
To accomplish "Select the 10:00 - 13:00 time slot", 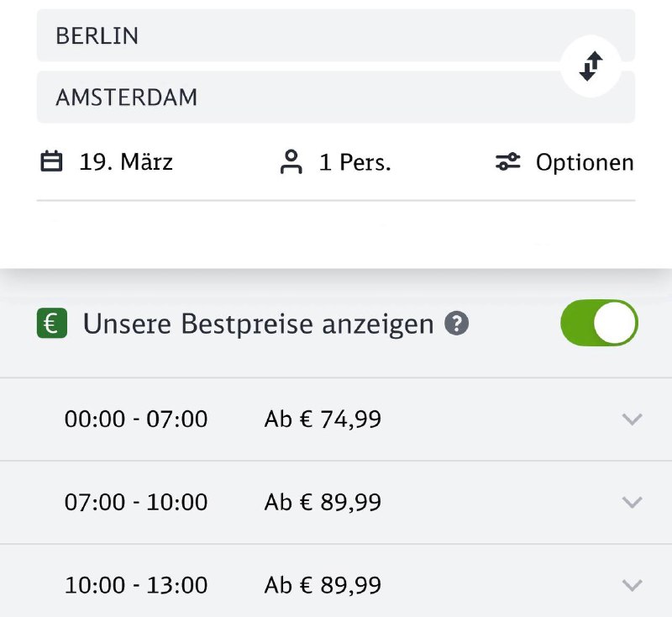I will click(x=136, y=585).
